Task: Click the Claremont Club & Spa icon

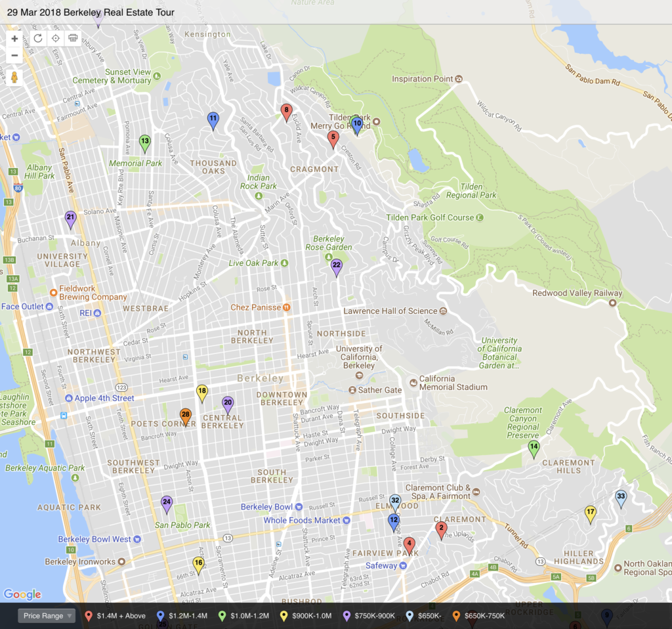Action: coord(476,492)
